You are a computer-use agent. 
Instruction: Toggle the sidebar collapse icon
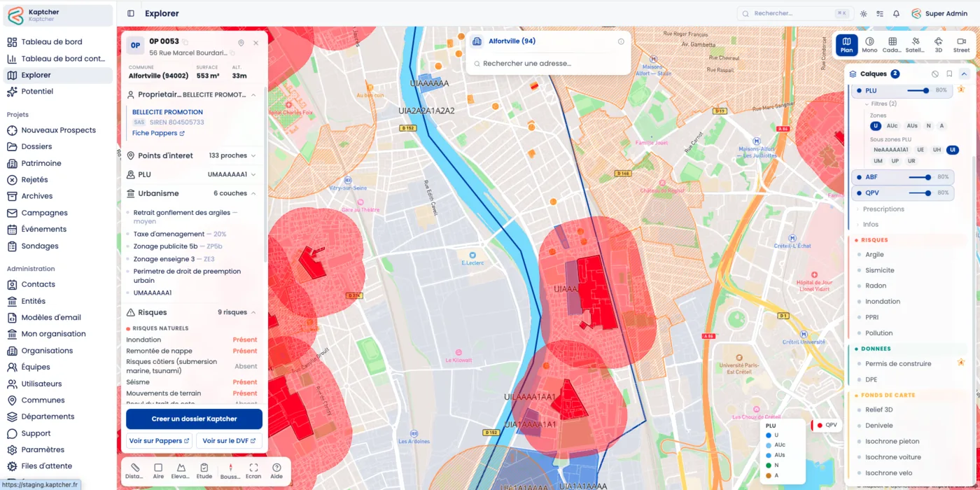click(131, 13)
